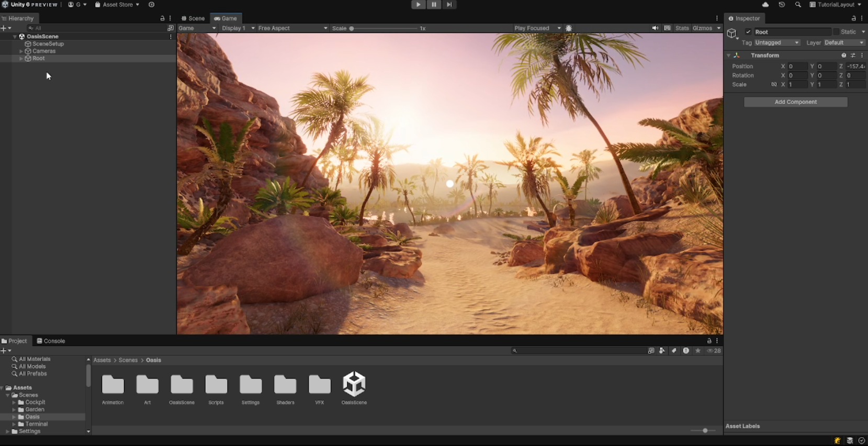This screenshot has height=446, width=868.
Task: Open the Inspector panel options menu
Action: tap(862, 18)
